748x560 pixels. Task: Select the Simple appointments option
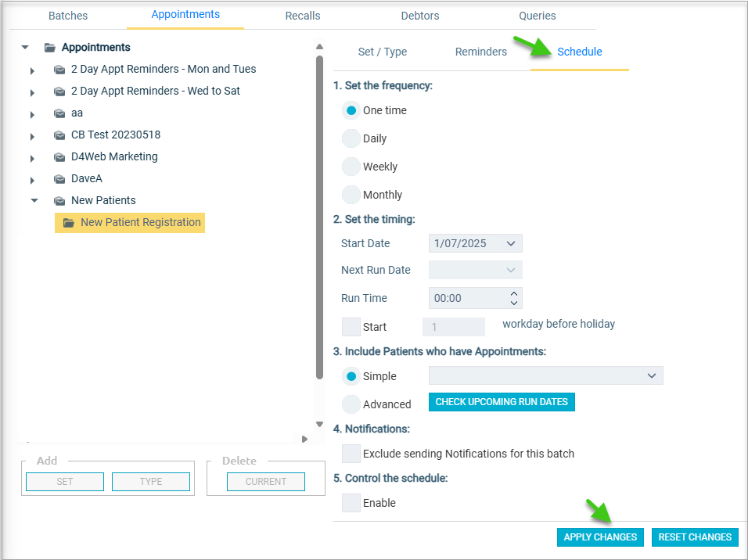pyautogui.click(x=351, y=376)
